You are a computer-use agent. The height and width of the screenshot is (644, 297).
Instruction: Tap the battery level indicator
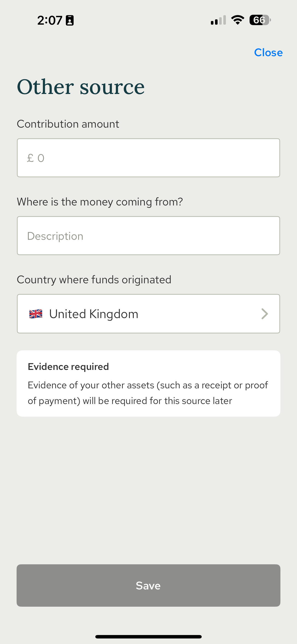[260, 20]
